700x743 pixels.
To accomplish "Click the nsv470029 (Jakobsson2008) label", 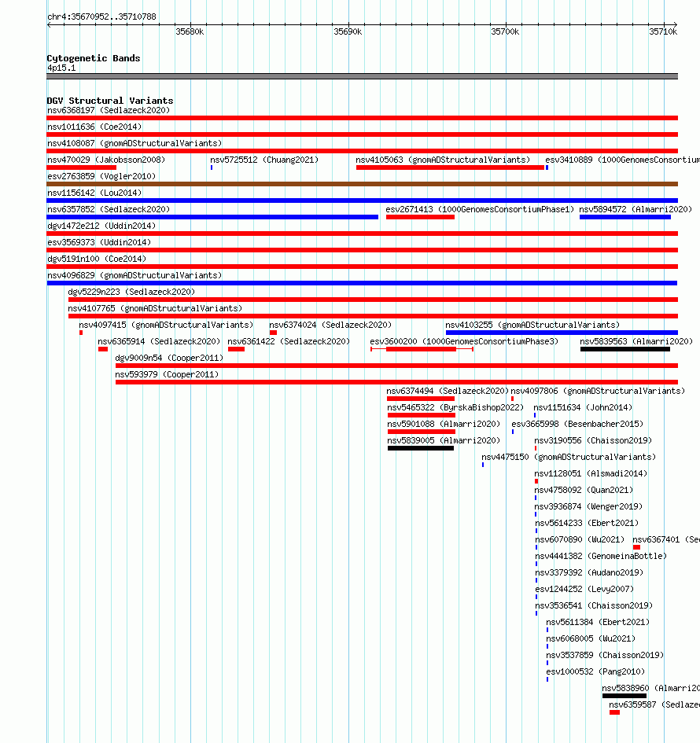I will [x=106, y=160].
